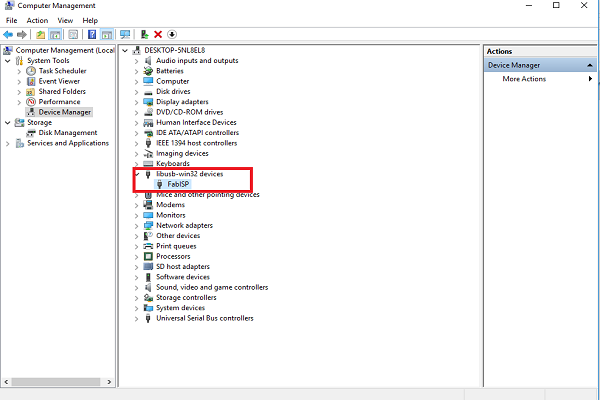The image size is (600, 400).
Task: Select the Keyboards category label
Action: coord(173,164)
